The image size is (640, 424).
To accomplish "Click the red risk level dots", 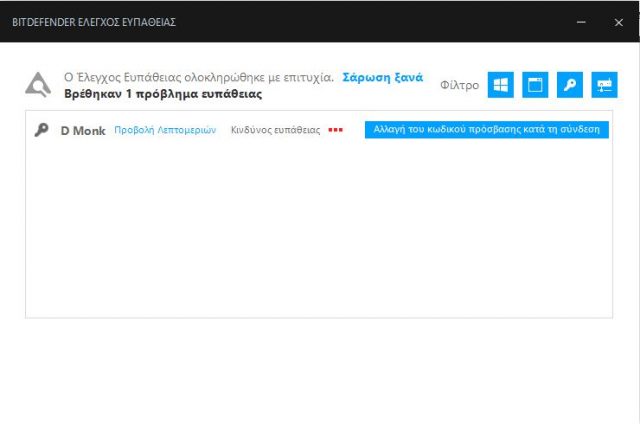I will (336, 130).
